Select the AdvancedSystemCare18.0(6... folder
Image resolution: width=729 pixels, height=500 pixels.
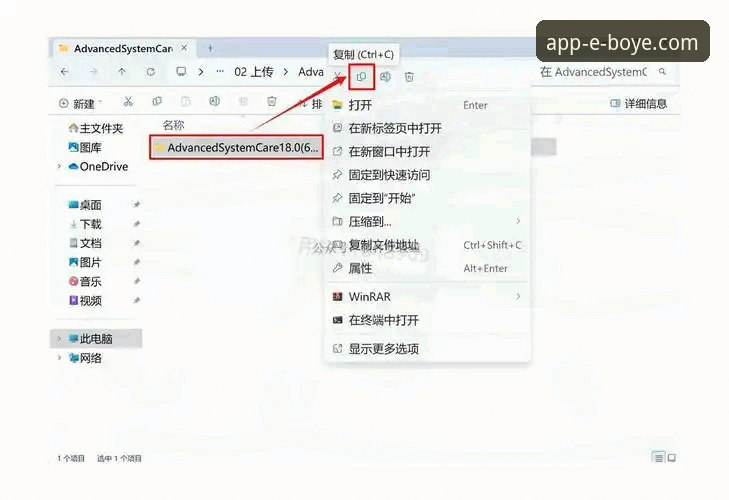click(236, 147)
